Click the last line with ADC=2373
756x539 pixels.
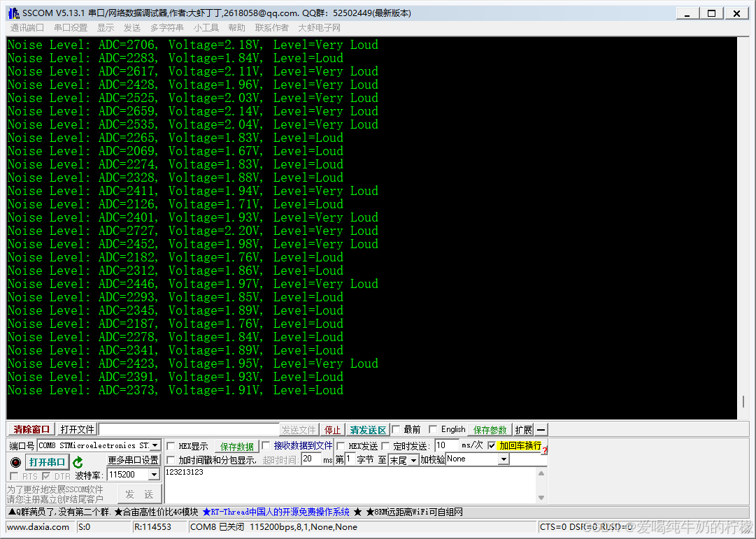click(x=176, y=390)
